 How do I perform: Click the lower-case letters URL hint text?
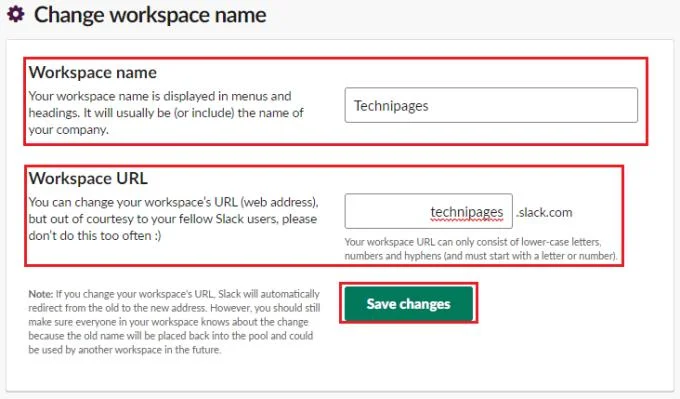[x=481, y=249]
